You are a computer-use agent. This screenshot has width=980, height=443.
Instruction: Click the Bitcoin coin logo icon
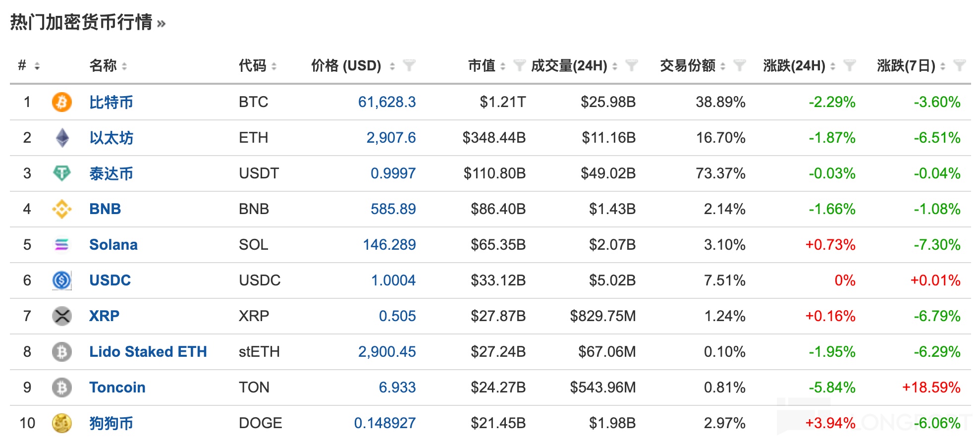pos(62,102)
